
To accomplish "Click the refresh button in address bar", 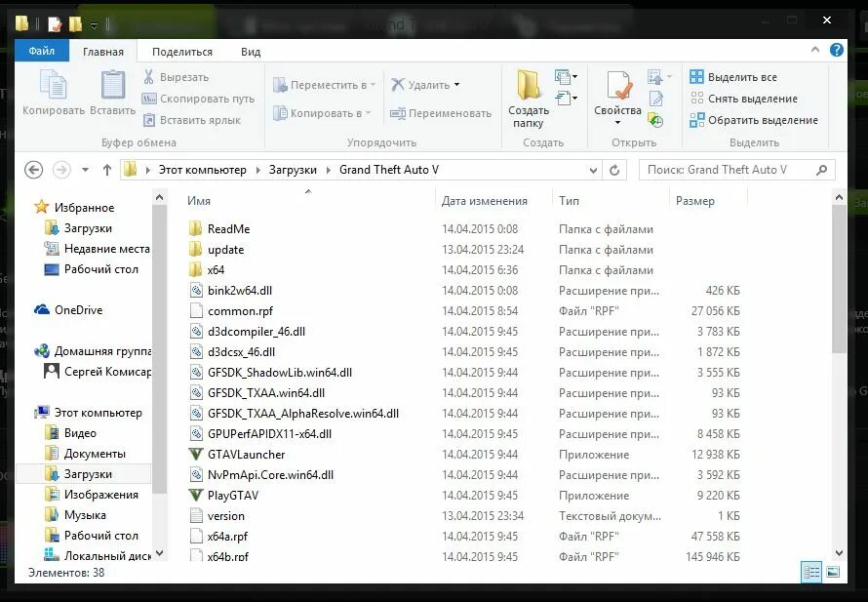I will (x=613, y=170).
